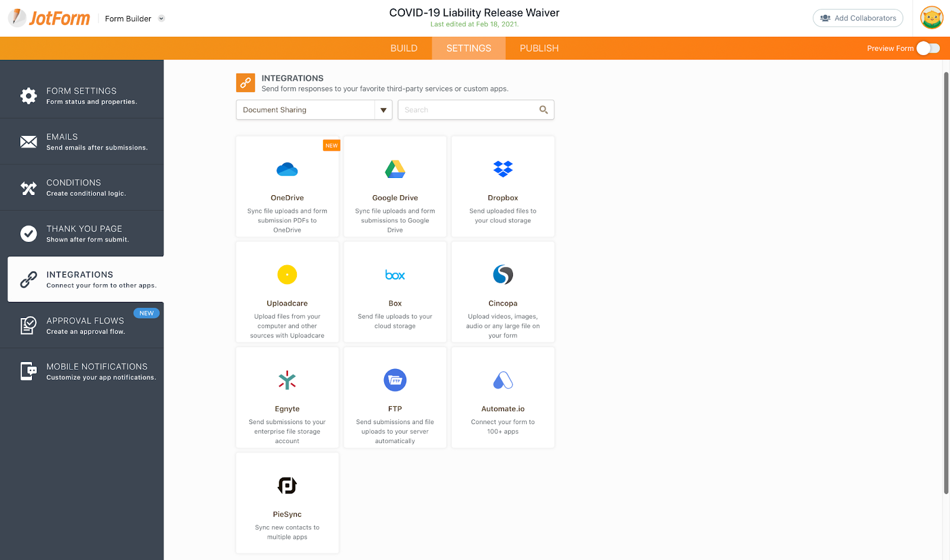Open FORM SETTINGS in the sidebar
The width and height of the screenshot is (950, 560).
coord(82,96)
